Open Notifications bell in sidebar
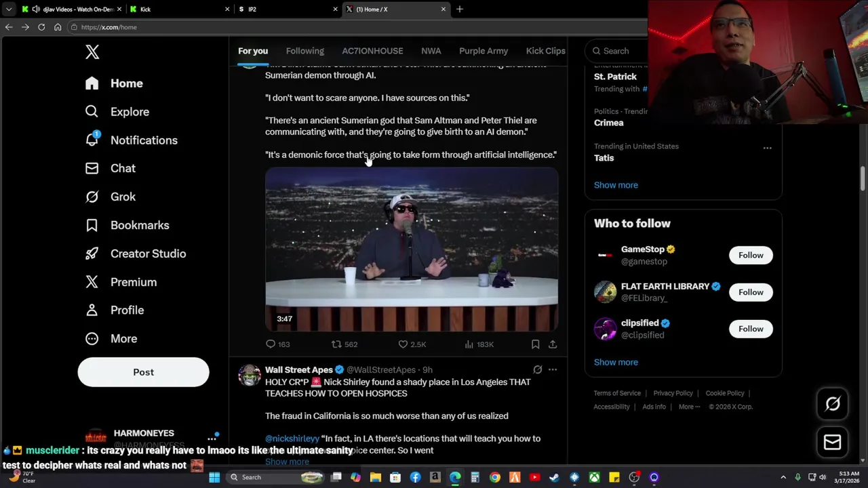 coord(131,140)
